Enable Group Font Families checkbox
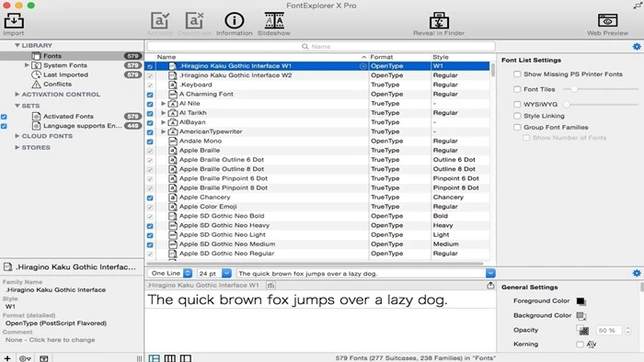Screen dimensions: 644x362 517,128
